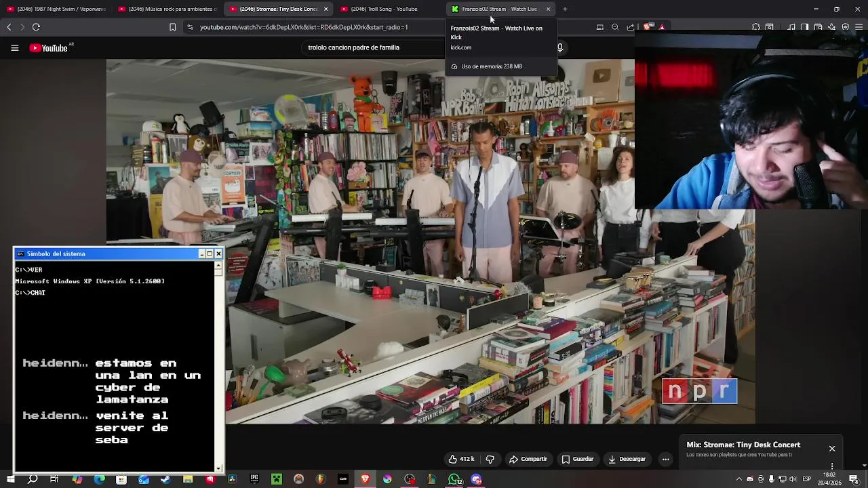Dislike the video with thumbs-down button
Viewport: 868px width, 488px height.
pos(490,459)
